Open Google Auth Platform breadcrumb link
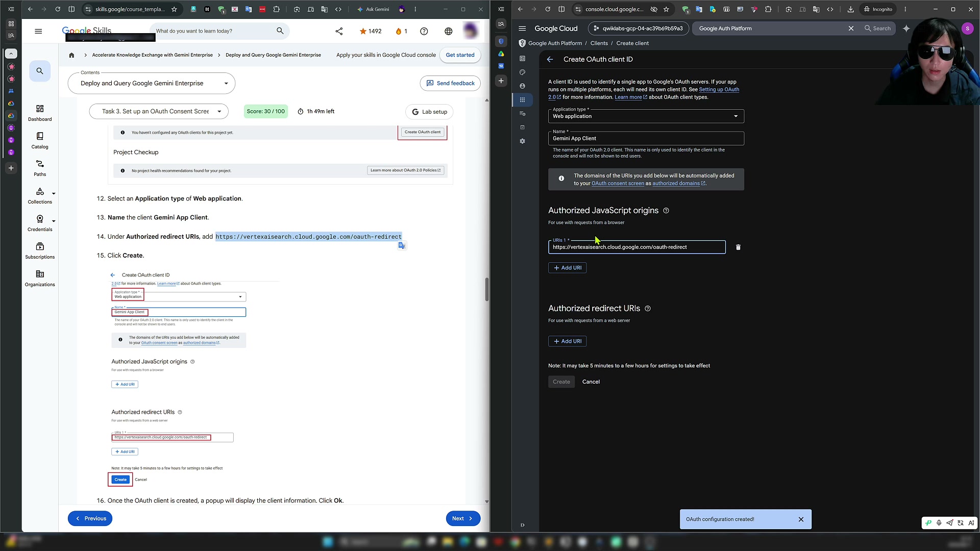The height and width of the screenshot is (551, 980). [x=555, y=43]
